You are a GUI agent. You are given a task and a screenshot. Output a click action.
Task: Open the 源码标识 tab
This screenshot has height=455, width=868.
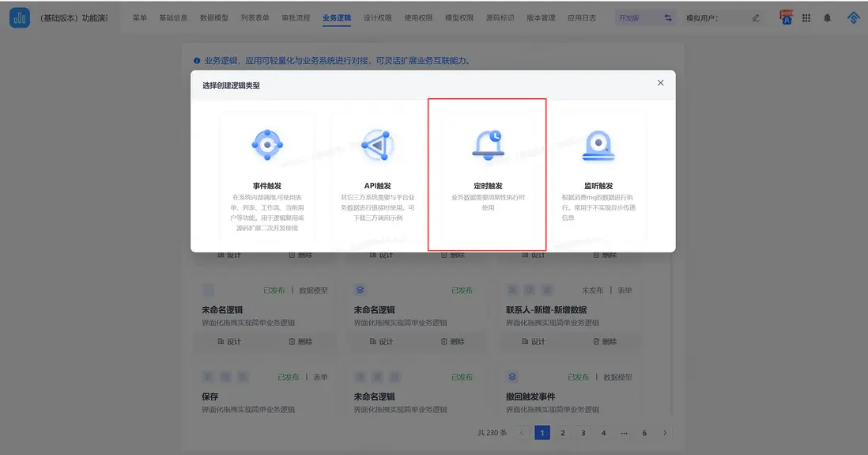(x=500, y=17)
